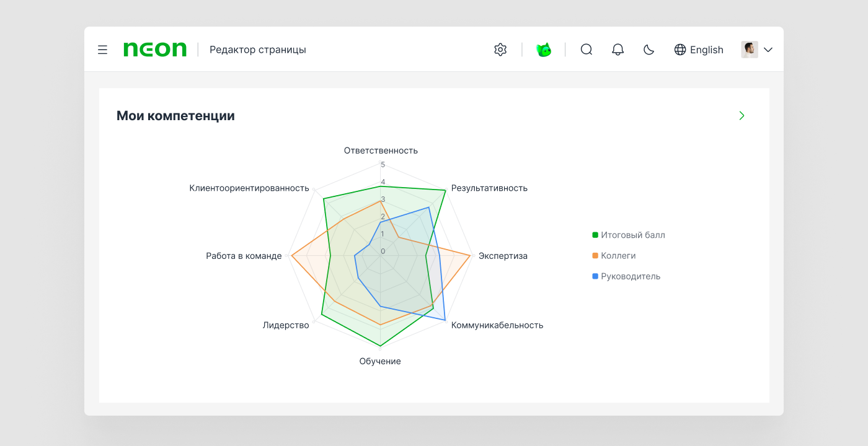Toggle the Итоговый балл legend series
This screenshot has height=446, width=868.
(x=632, y=235)
